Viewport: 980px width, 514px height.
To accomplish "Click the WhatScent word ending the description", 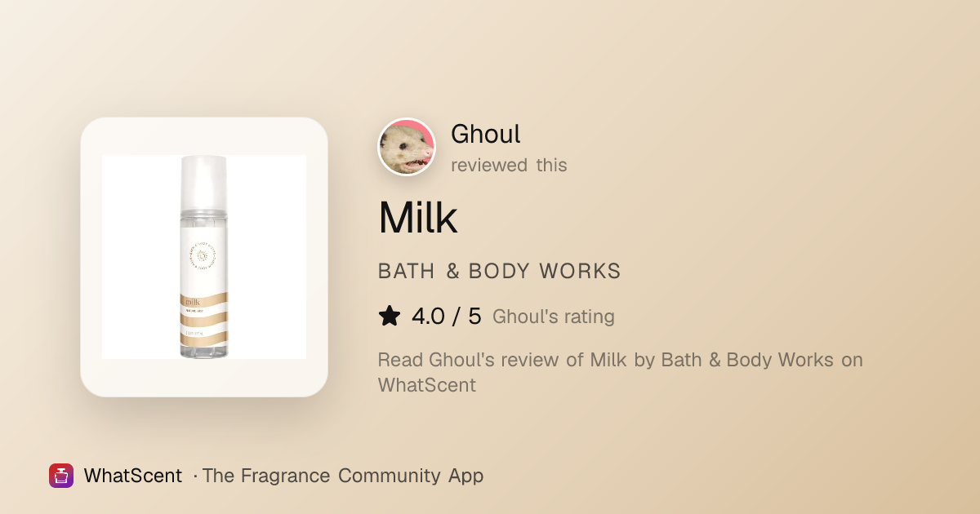I will (427, 385).
